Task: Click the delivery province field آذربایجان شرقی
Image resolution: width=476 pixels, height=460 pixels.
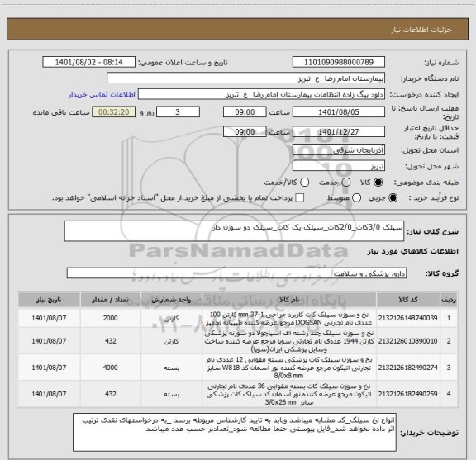Action: (339, 149)
